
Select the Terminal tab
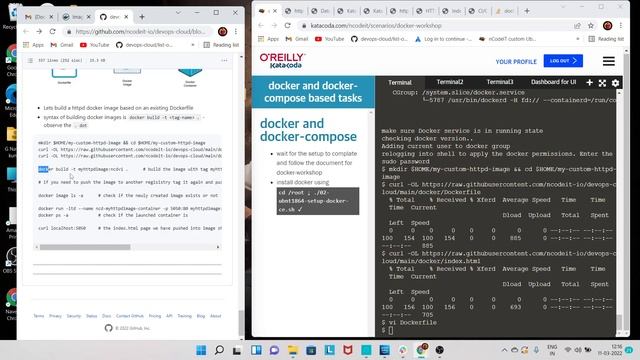coord(400,82)
